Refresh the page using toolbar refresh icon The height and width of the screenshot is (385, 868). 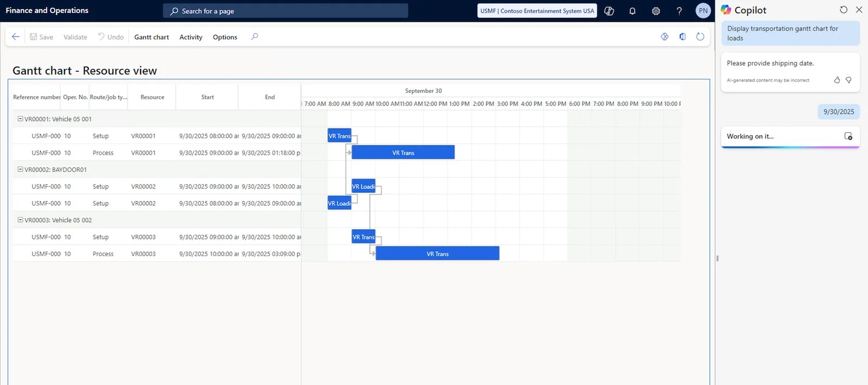700,37
